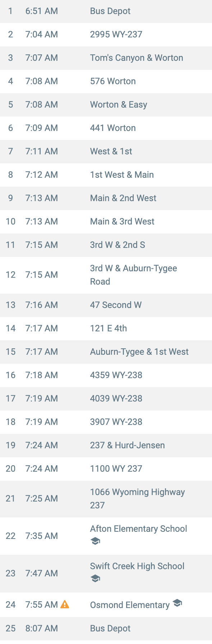
Task: Open West & 1st stop entry
Action: click(x=106, y=151)
